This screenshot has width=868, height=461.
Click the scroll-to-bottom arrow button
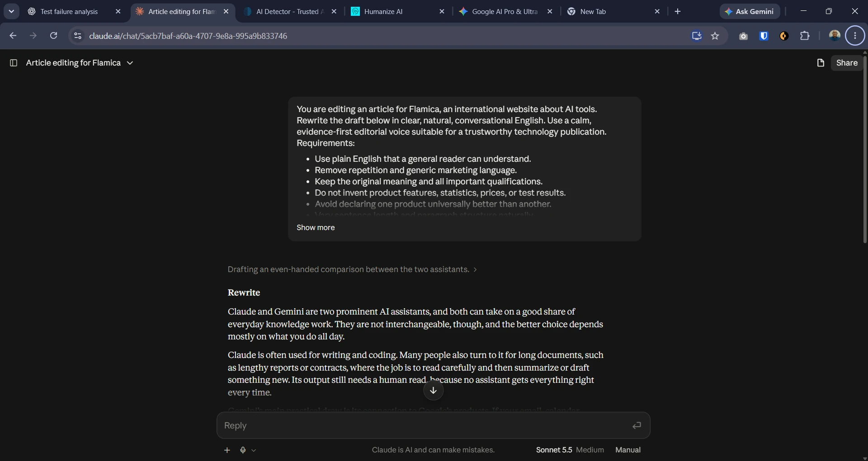coord(433,390)
